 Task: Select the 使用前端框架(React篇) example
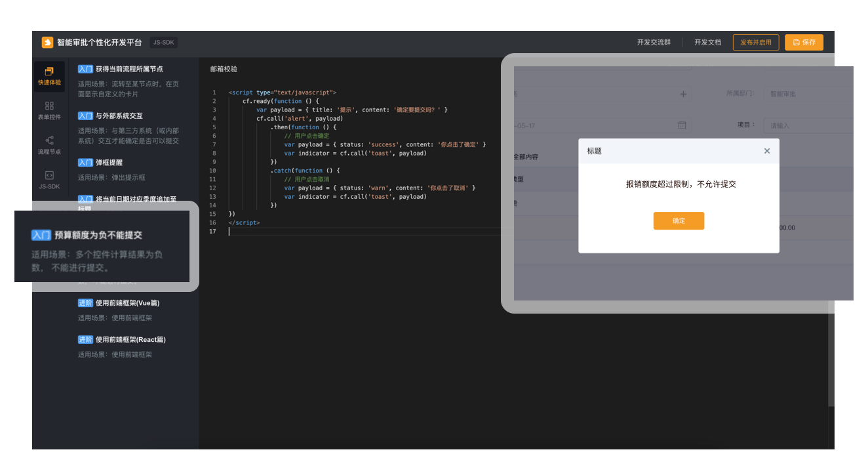point(130,340)
